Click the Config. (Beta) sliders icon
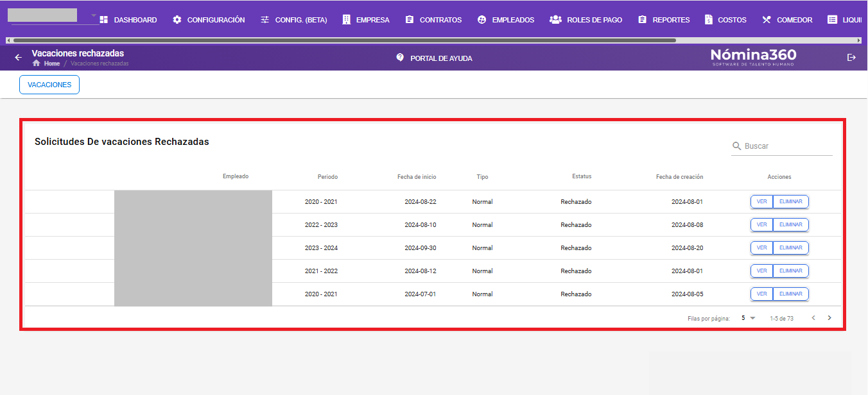 265,20
